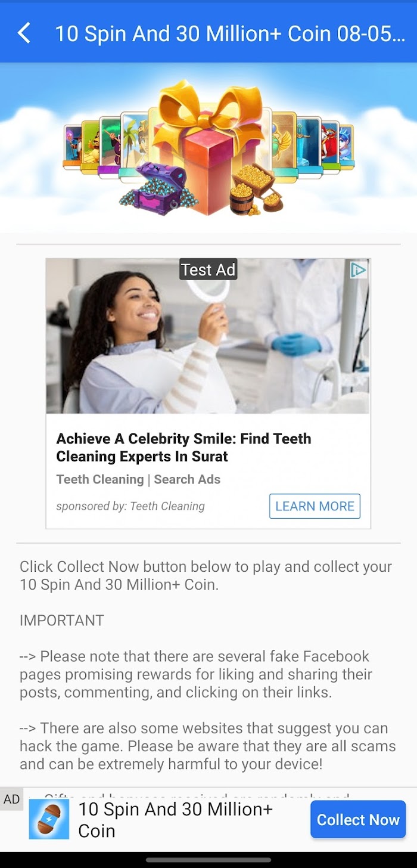Tap the page title 10 Spin And 30 Million+ Coin
This screenshot has height=868, width=417.
click(x=229, y=33)
